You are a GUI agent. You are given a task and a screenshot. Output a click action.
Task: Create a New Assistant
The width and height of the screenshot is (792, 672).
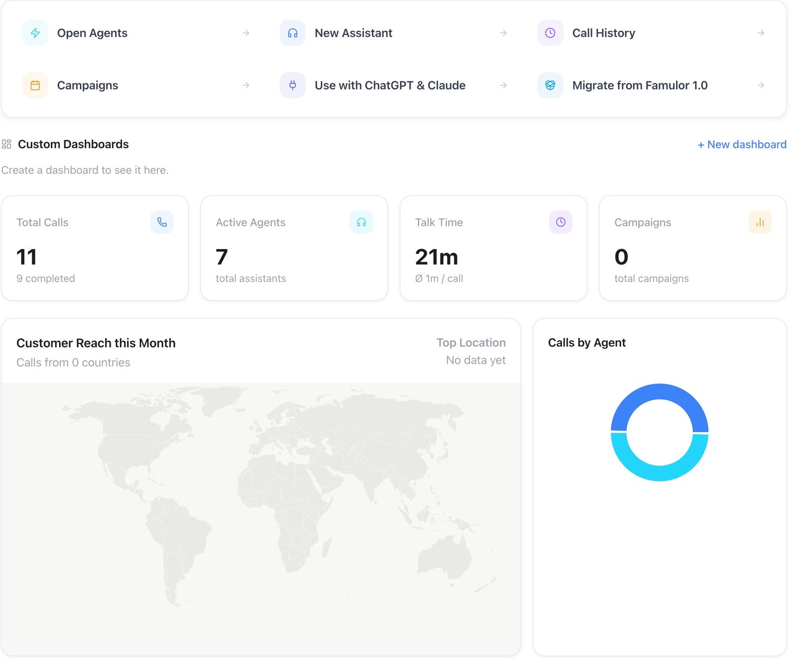tap(394, 33)
